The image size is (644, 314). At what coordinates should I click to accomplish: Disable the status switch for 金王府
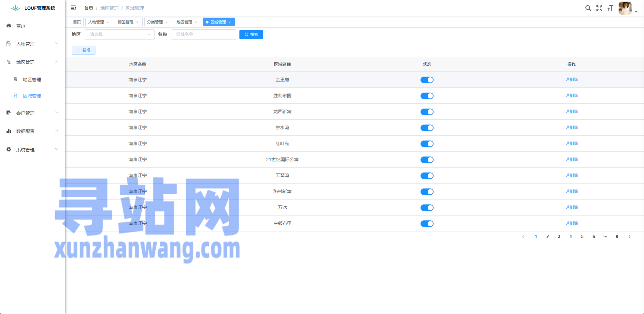point(427,80)
